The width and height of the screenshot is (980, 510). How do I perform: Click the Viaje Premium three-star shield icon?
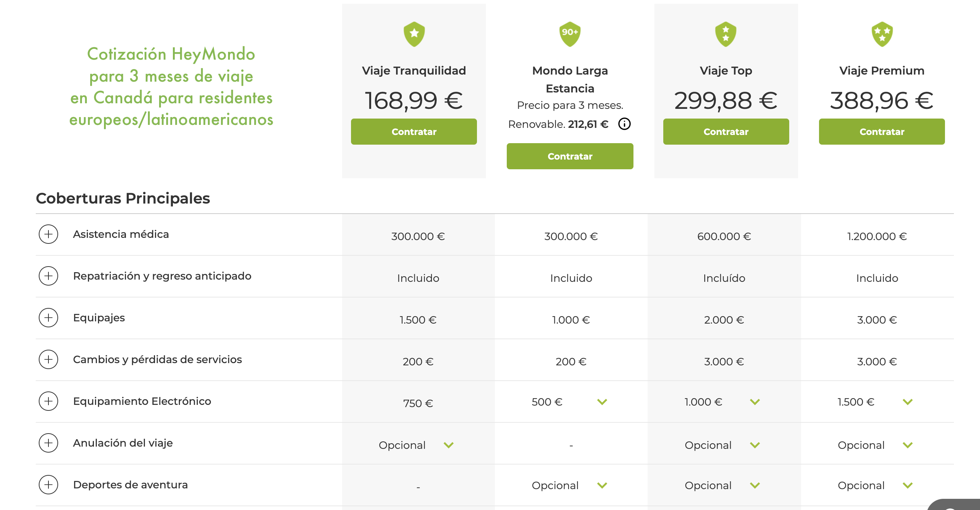pos(882,34)
